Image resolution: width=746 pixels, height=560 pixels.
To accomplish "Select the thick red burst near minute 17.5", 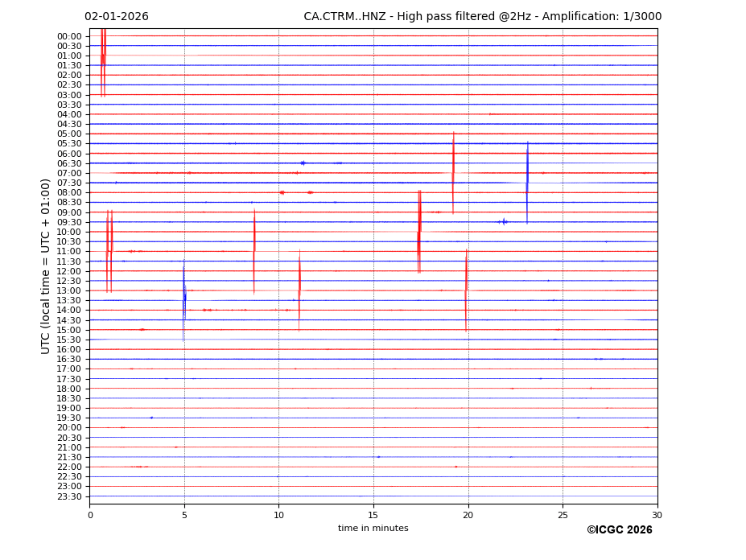I will 419,232.
